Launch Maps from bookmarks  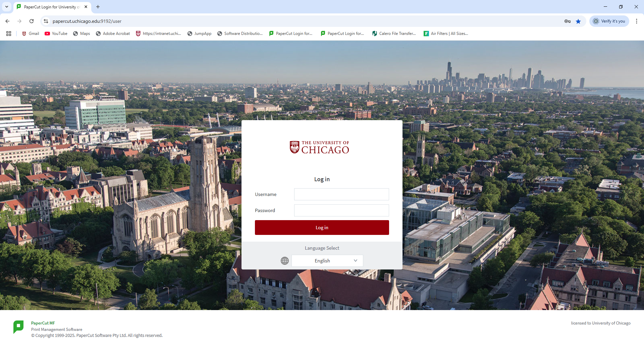point(81,34)
